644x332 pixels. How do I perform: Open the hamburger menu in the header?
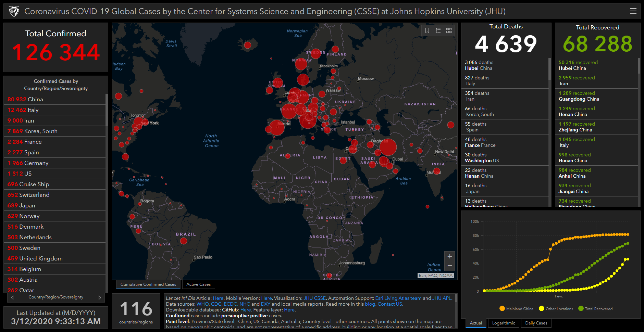click(x=633, y=11)
